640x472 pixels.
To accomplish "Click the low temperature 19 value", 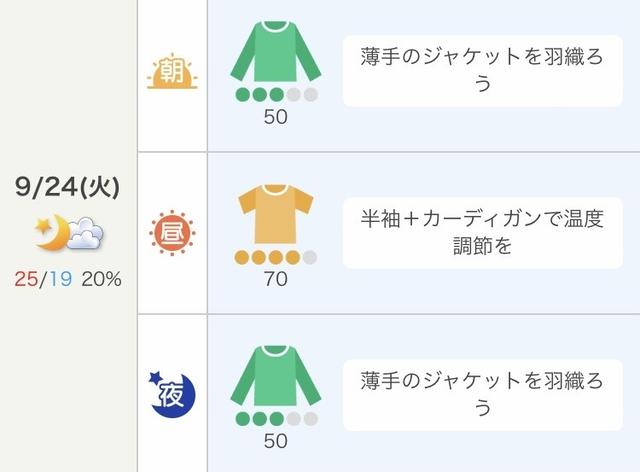I will point(59,279).
